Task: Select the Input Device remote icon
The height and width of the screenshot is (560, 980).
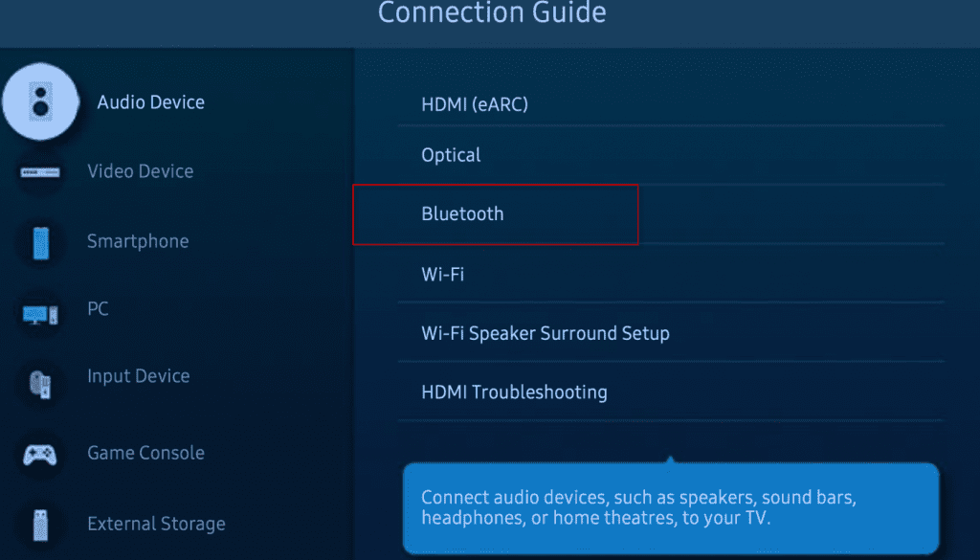Action: [42, 381]
